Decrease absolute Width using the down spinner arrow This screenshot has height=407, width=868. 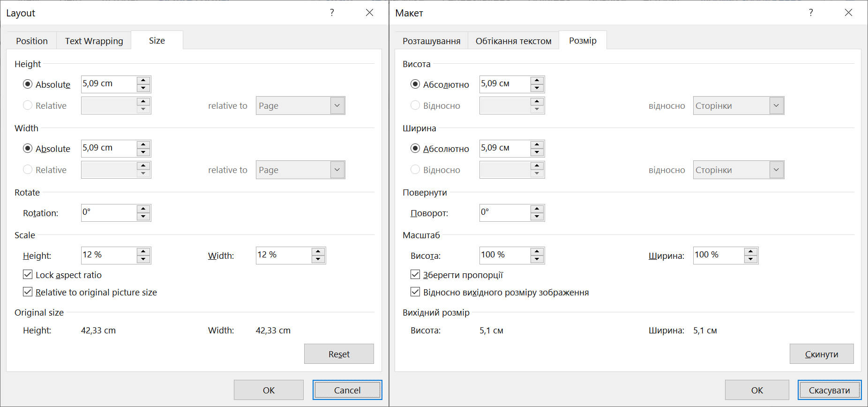pos(143,152)
